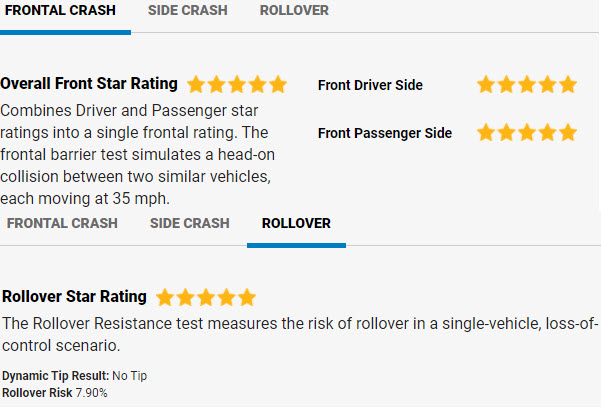Click last star of Overall Front Star Rating

(x=277, y=85)
